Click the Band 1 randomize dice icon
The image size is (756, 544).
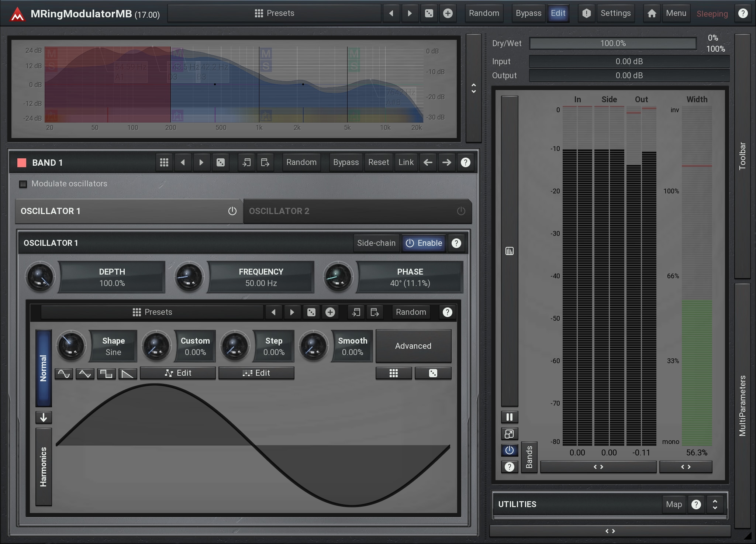(220, 162)
